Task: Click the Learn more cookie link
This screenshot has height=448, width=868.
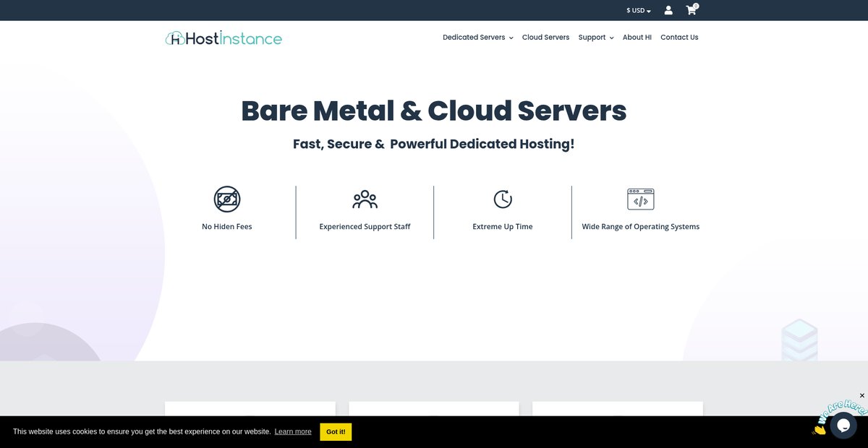Action: [293, 431]
